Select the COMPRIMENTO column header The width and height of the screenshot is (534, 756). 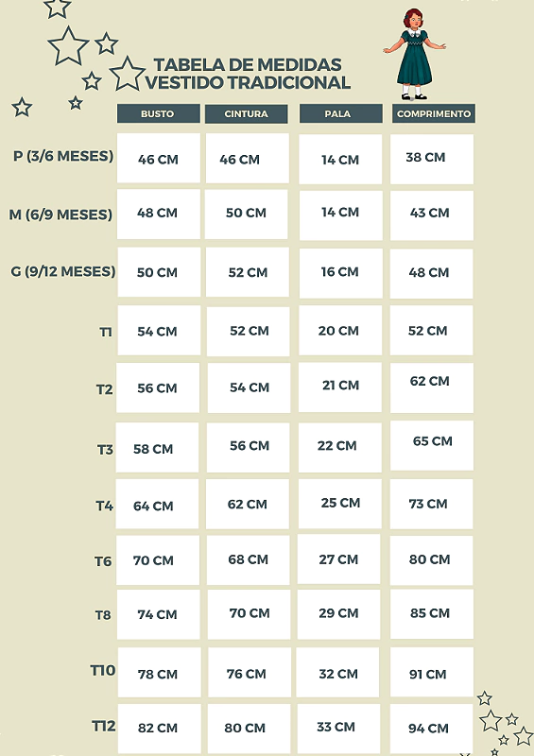click(433, 113)
